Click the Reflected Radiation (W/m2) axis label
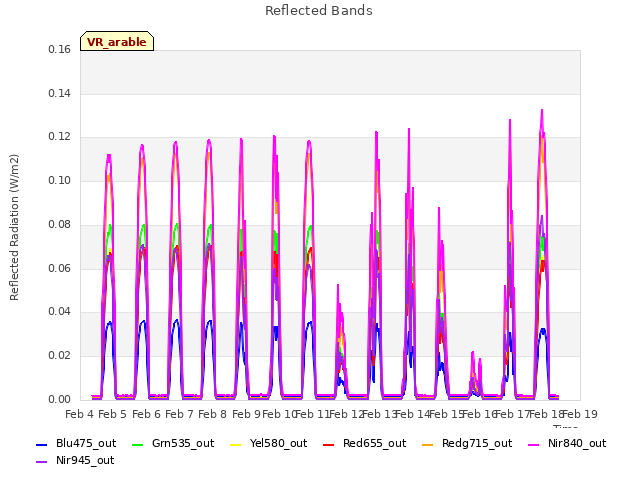 pos(14,227)
